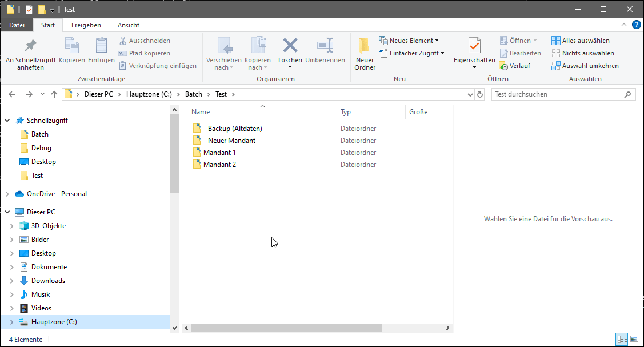The image size is (644, 347).
Task: Open Eigenschaften properties icon
Action: point(474,46)
